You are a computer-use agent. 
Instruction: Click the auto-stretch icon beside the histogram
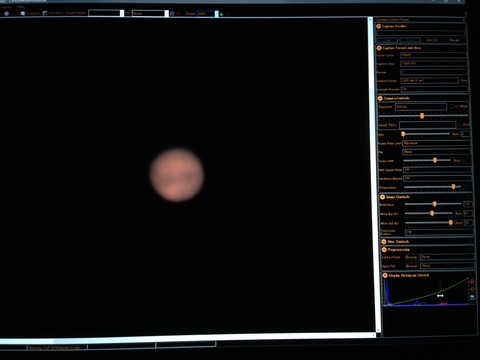click(472, 282)
